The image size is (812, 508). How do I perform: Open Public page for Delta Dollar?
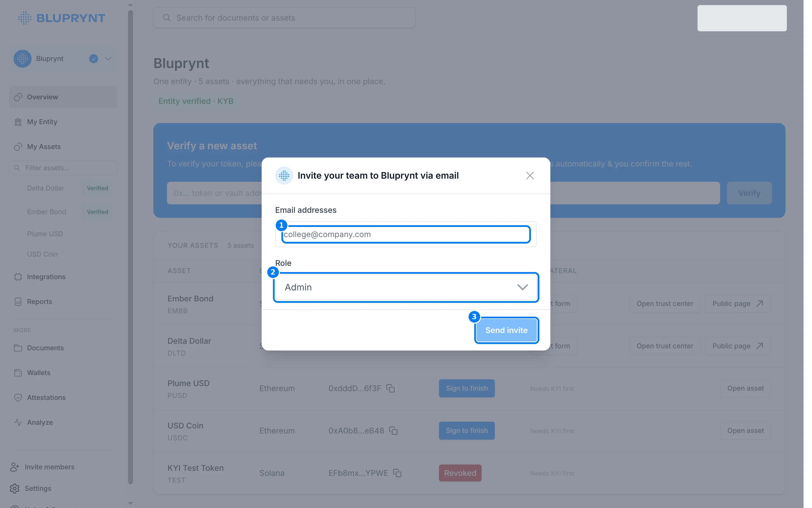(738, 346)
